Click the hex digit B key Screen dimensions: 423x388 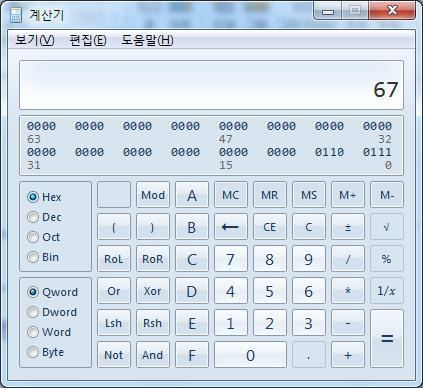192,227
